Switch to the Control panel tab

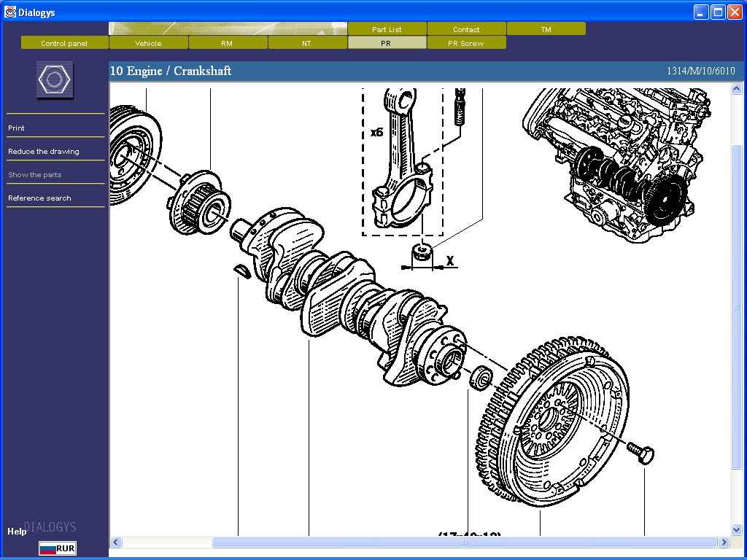point(64,43)
